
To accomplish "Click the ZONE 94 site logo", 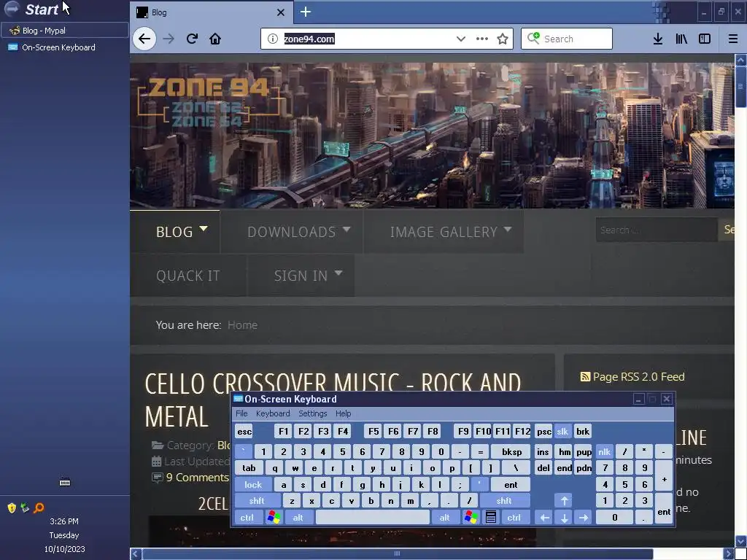I will pos(209,102).
